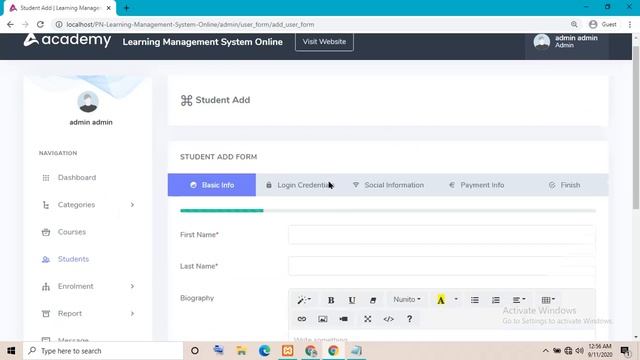
Task: Select the Basic Info tab
Action: tap(212, 185)
